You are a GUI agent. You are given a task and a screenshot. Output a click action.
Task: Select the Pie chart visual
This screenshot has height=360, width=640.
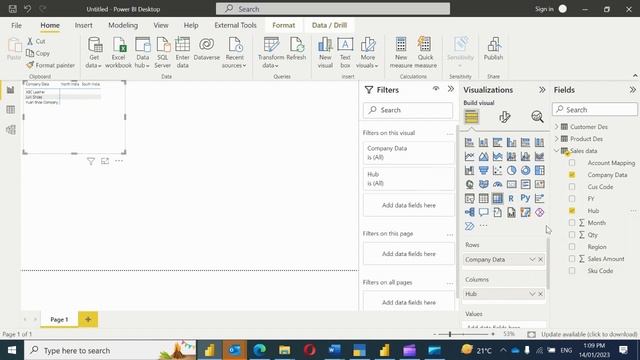[x=511, y=170]
